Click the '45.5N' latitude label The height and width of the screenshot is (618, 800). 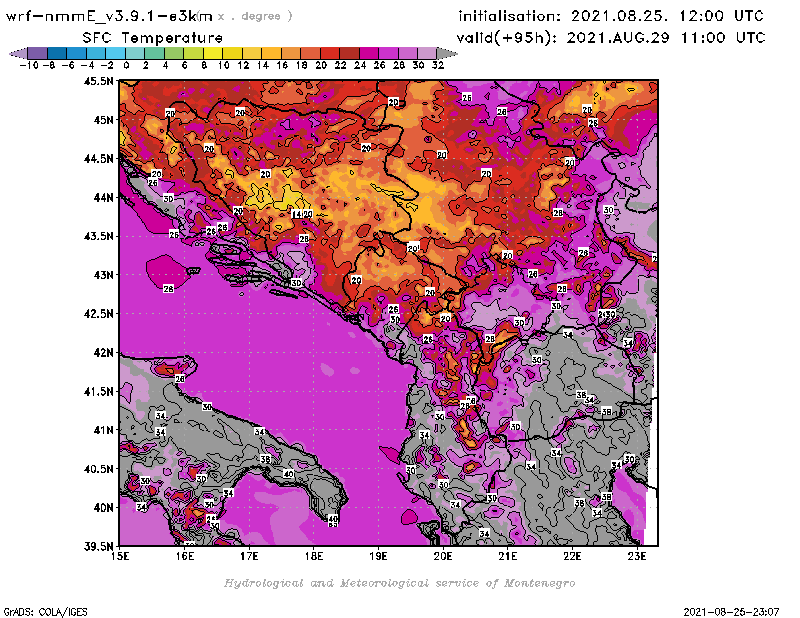click(98, 81)
